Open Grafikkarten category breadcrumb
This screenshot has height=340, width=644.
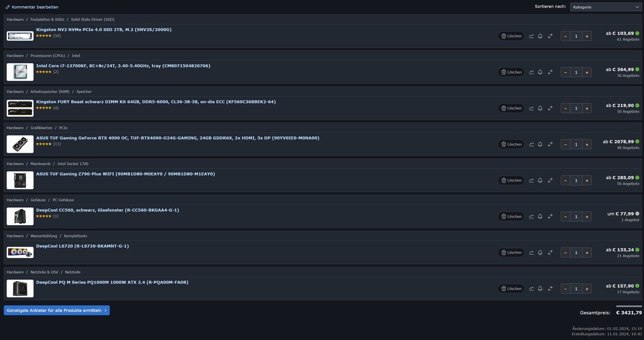[41, 128]
